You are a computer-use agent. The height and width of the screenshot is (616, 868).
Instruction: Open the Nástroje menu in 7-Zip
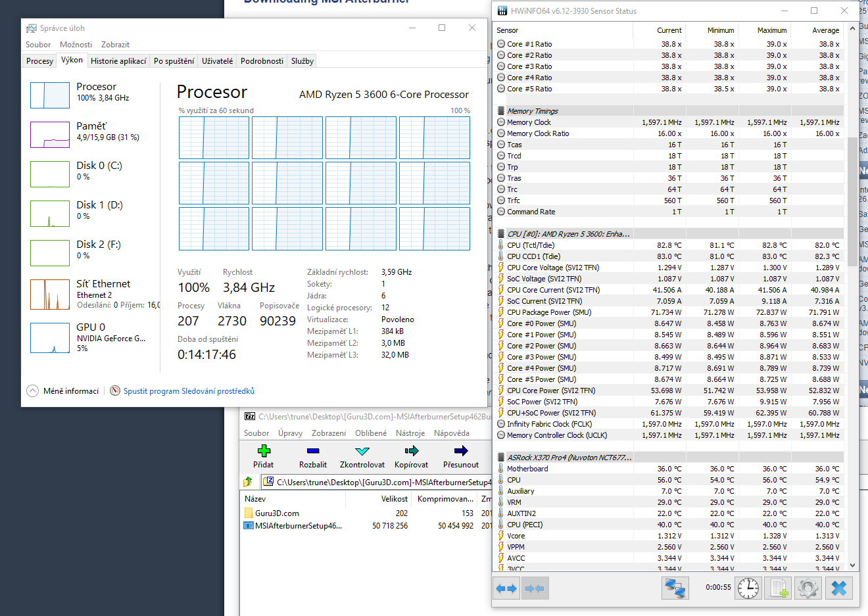click(x=410, y=433)
